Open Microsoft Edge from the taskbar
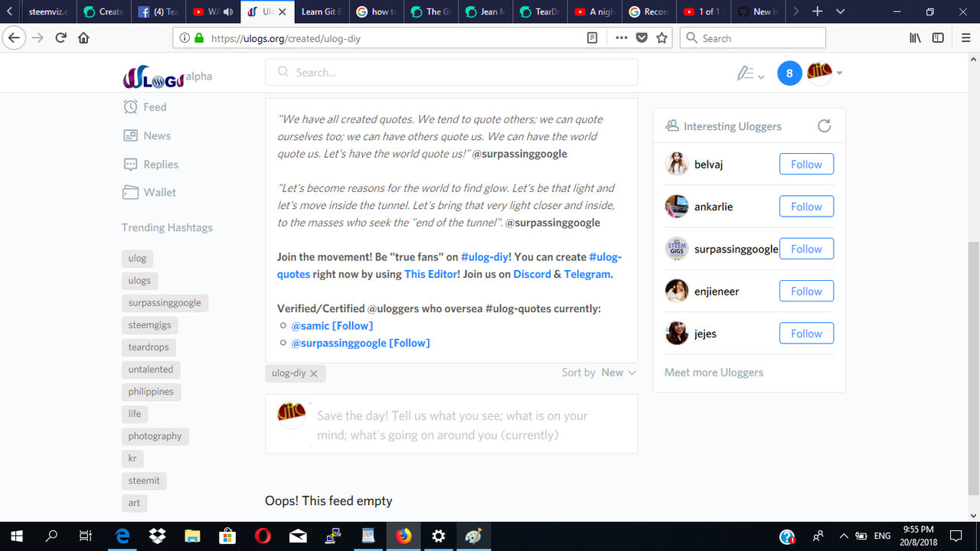980x551 pixels. 122,536
